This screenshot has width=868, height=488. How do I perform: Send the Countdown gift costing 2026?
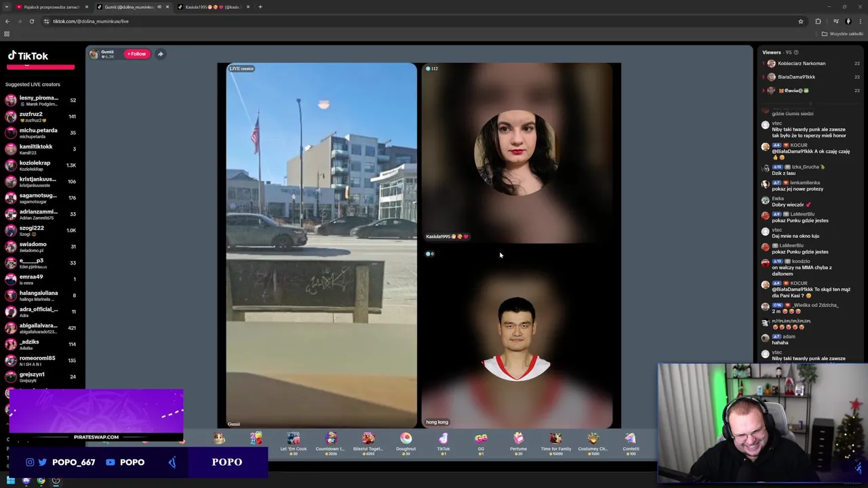331,443
